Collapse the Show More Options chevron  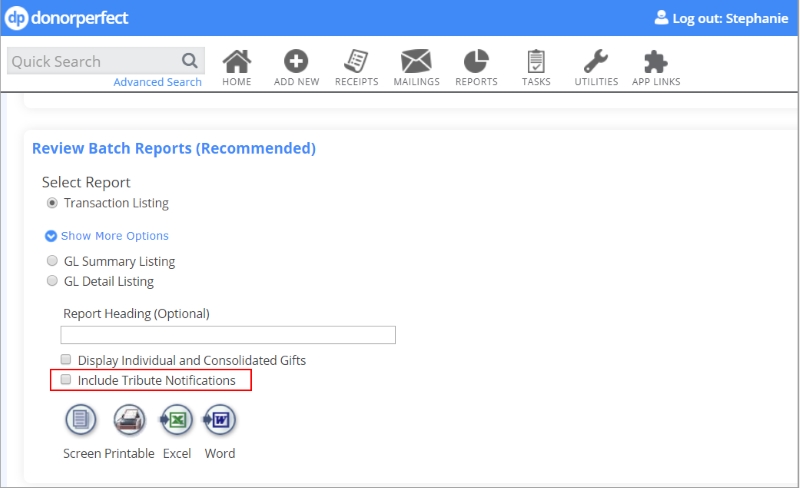tap(51, 236)
